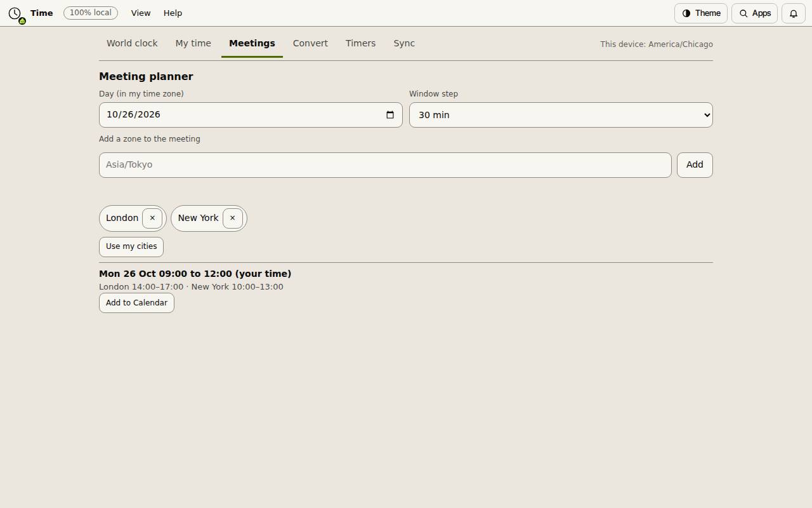Image resolution: width=812 pixels, height=508 pixels.
Task: Click the 100% local badge
Action: 91,13
